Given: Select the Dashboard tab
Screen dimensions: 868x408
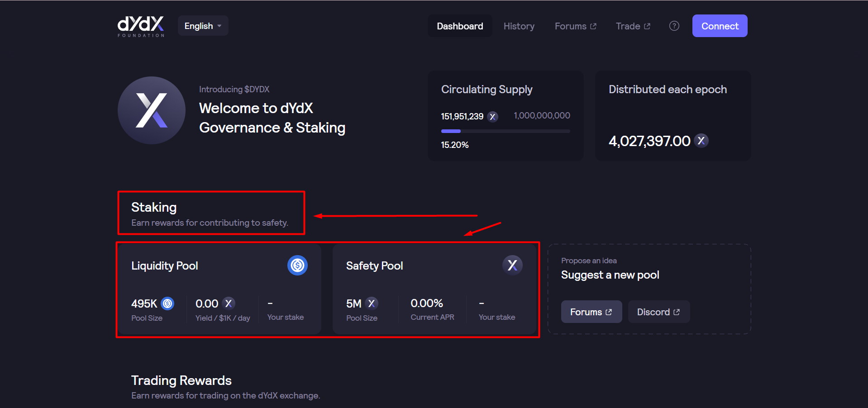Looking at the screenshot, I should (460, 26).
